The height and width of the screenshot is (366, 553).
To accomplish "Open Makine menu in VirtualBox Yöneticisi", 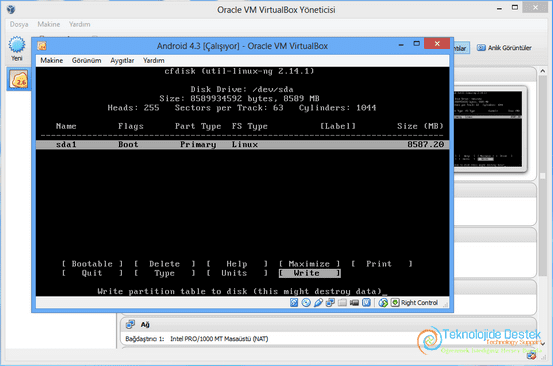I will point(49,24).
